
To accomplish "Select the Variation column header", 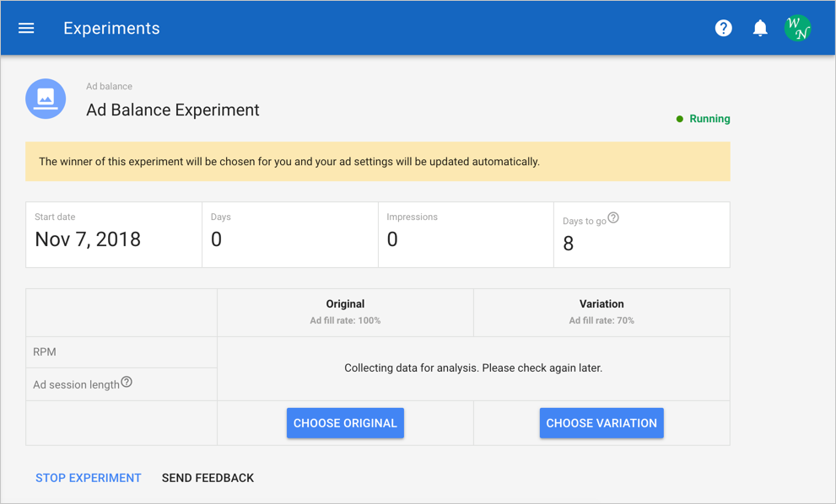I will pyautogui.click(x=601, y=303).
